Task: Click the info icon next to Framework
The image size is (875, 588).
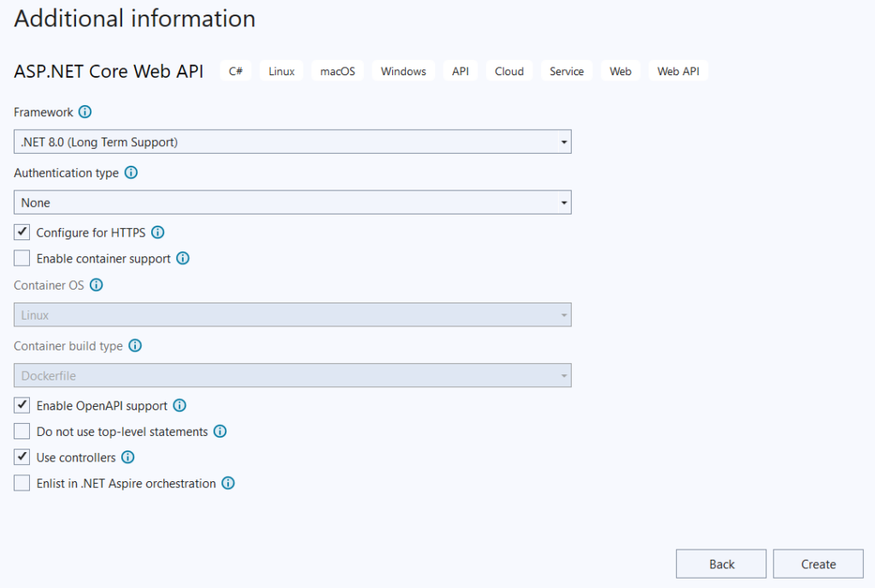Action: point(85,112)
